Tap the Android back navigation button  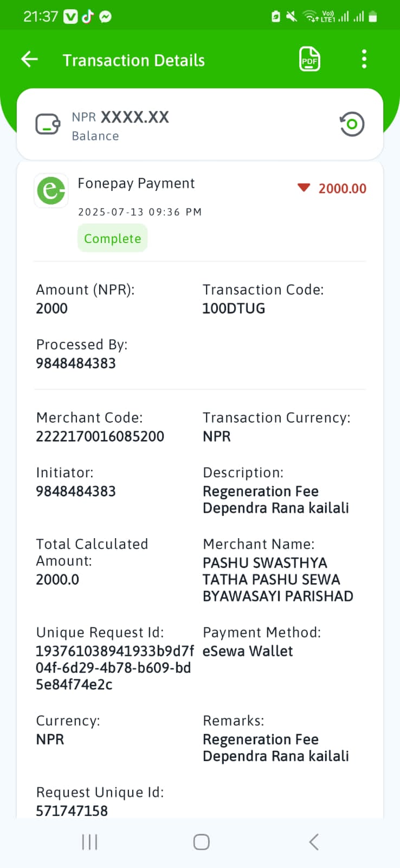pyautogui.click(x=313, y=842)
